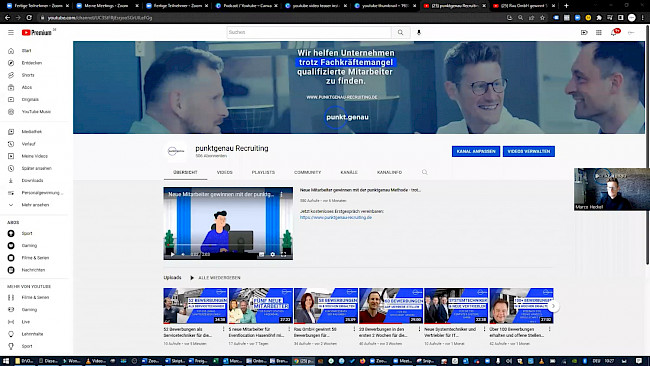
Task: Click the Videos verwalten button
Action: point(529,151)
